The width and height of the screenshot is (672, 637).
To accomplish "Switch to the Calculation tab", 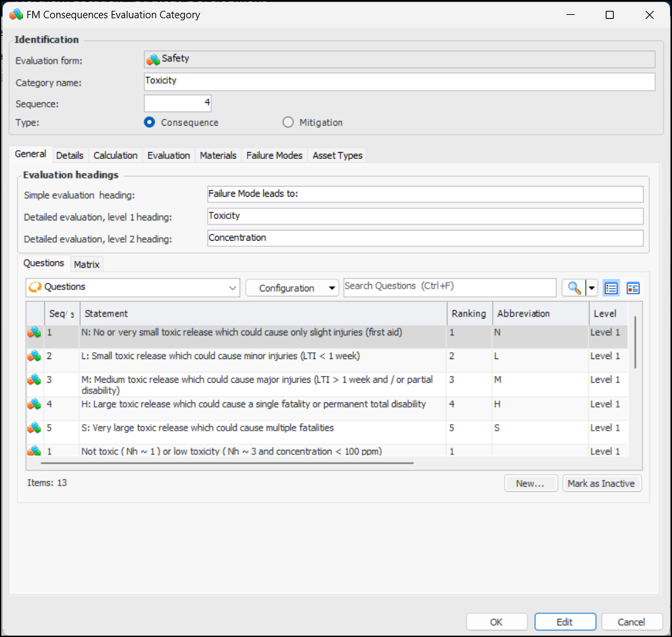I will click(115, 156).
